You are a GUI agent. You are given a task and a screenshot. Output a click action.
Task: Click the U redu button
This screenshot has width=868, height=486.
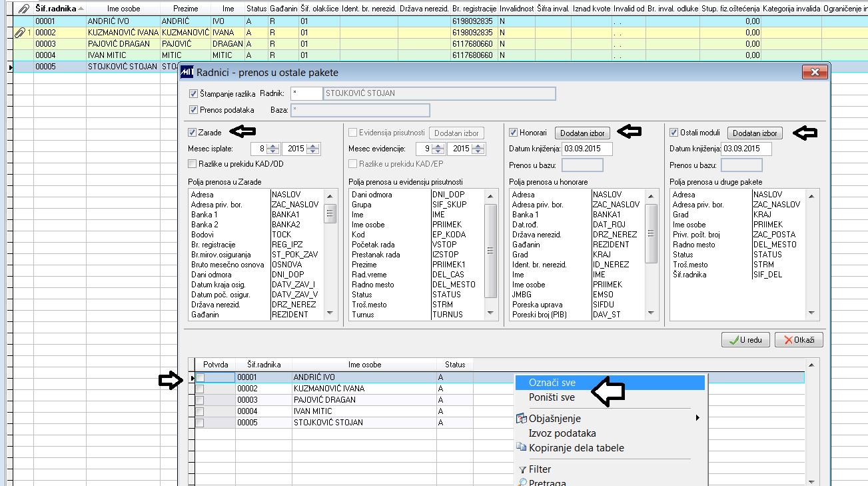(745, 340)
